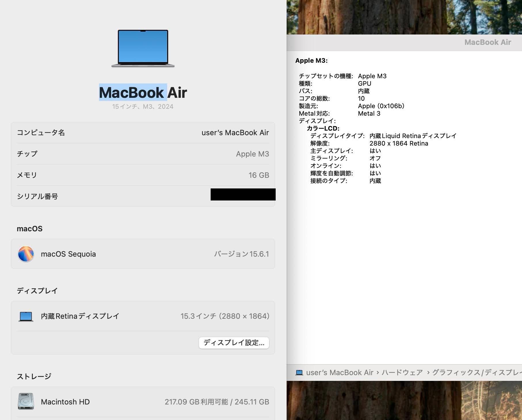Select ハードウェア in the path bar
This screenshot has width=522, height=420.
tap(402, 373)
